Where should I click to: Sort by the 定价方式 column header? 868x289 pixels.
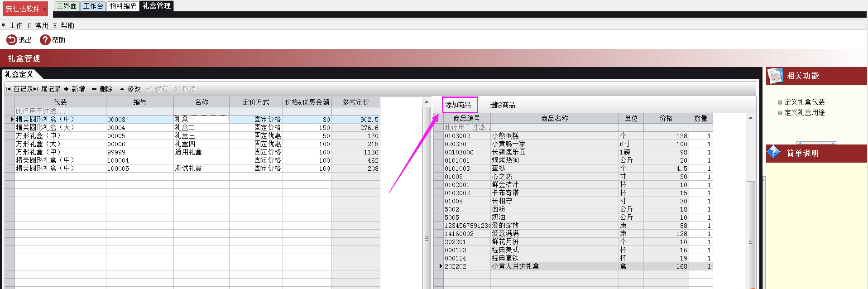(256, 102)
